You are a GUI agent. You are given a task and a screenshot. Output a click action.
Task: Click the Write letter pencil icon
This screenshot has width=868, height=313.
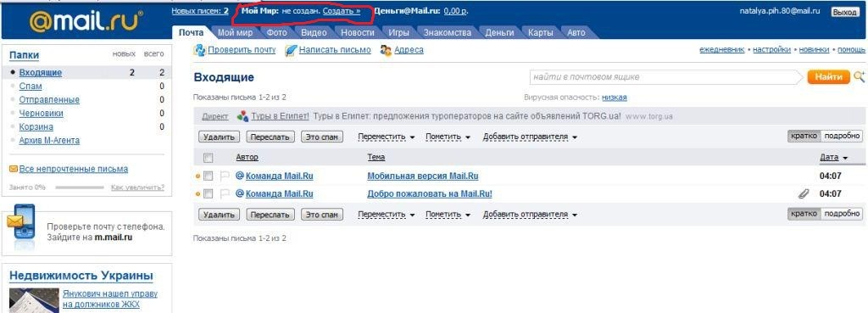(291, 50)
